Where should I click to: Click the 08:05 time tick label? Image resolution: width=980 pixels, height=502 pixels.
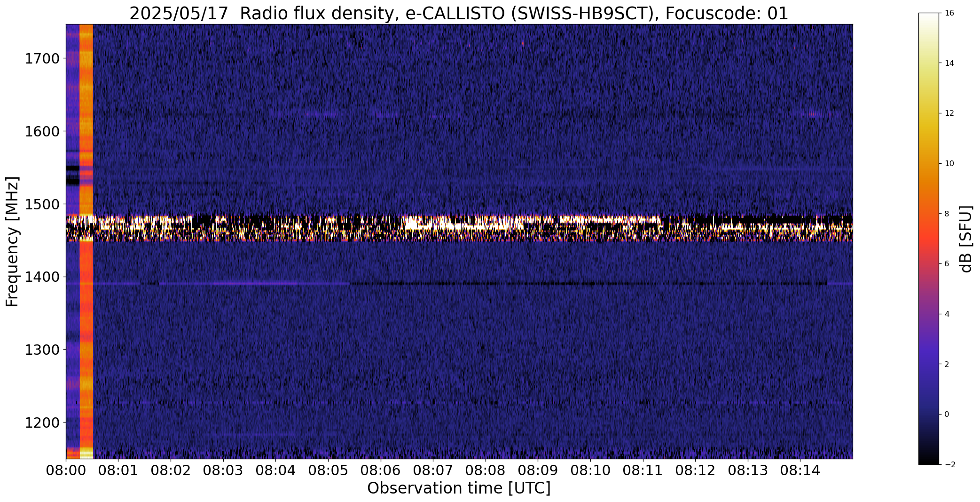(x=328, y=470)
